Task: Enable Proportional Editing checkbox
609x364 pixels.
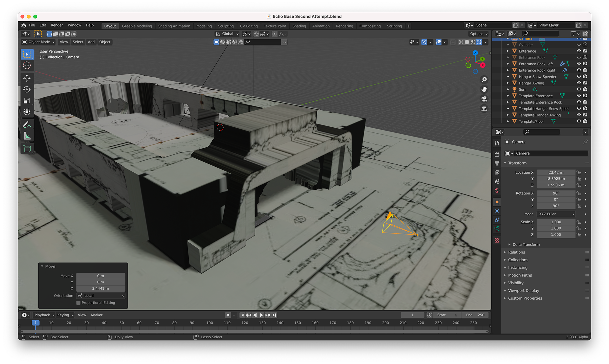Action: [x=78, y=303]
